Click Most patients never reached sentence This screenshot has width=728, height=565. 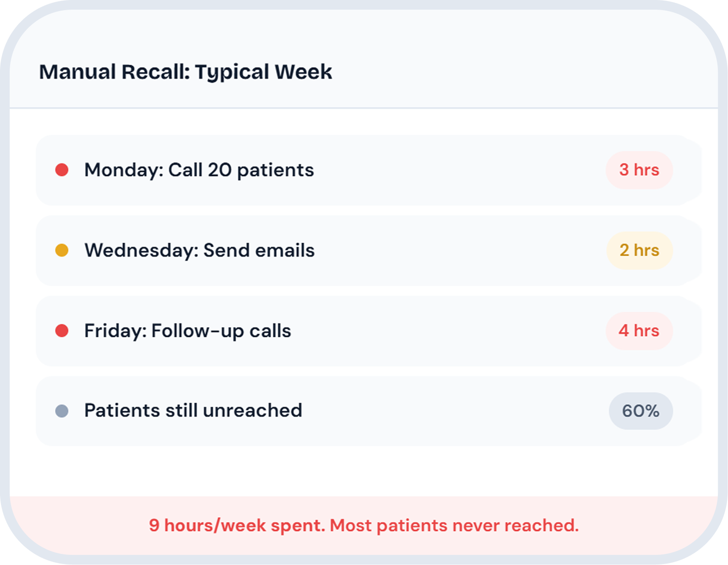[x=454, y=525]
